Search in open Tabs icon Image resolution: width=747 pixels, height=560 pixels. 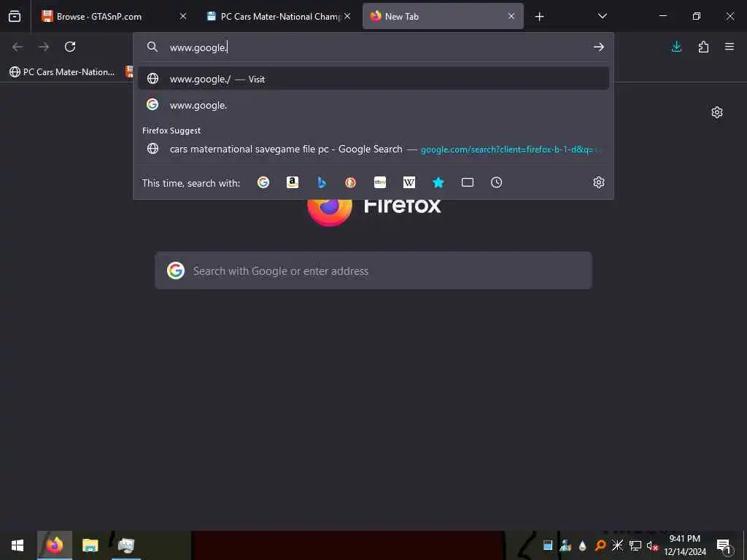click(468, 182)
